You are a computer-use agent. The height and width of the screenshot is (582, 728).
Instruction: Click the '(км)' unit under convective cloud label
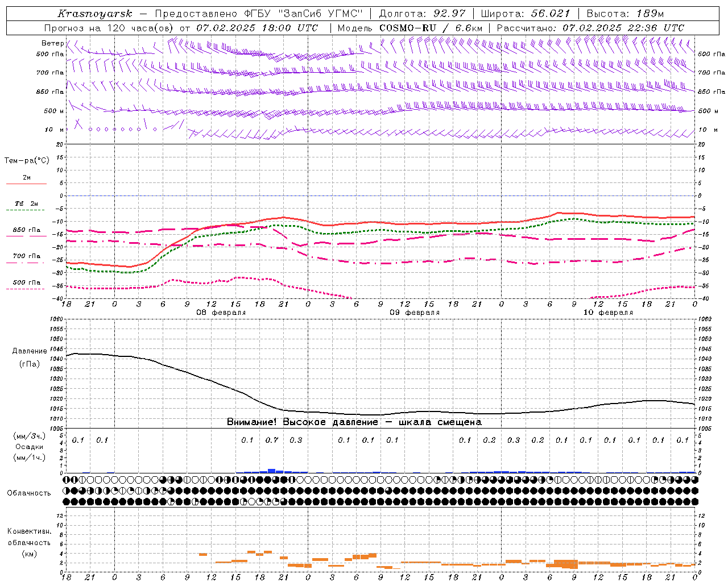tap(30, 554)
